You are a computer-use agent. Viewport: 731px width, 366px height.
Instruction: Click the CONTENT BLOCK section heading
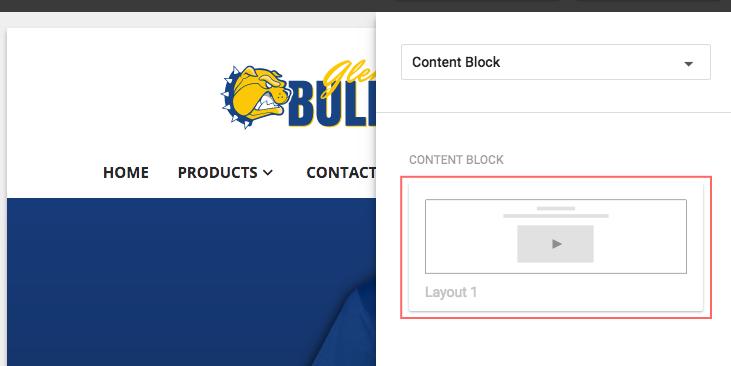(x=456, y=160)
